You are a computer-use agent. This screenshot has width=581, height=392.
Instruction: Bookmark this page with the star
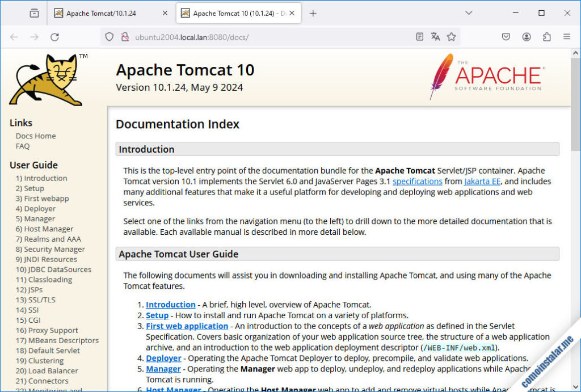[451, 36]
